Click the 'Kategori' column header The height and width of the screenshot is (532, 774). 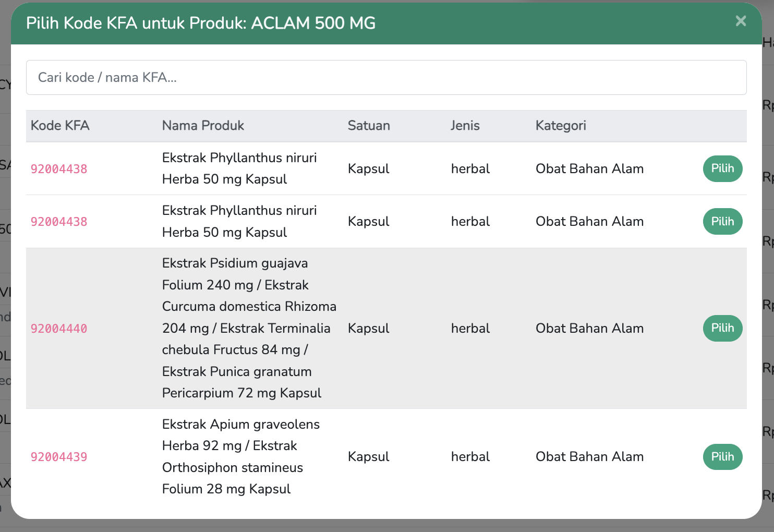561,126
